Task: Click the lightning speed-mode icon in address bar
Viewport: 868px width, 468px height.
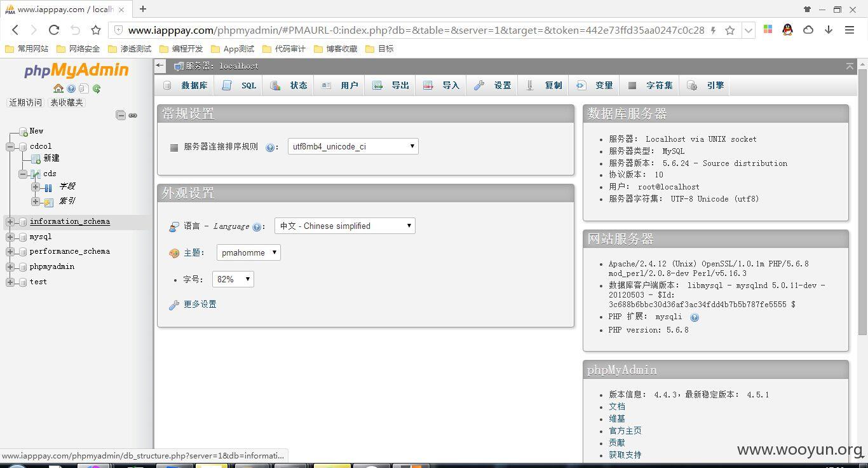Action: pyautogui.click(x=714, y=30)
